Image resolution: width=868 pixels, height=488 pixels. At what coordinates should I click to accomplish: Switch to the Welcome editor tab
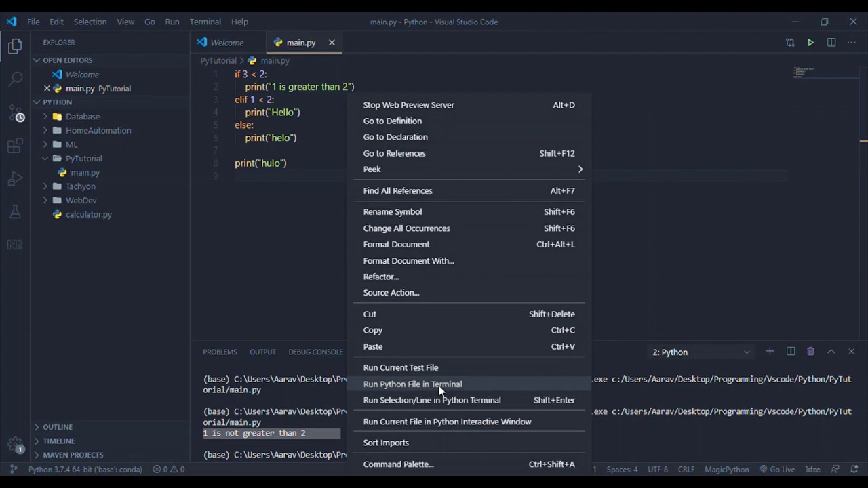click(x=228, y=43)
